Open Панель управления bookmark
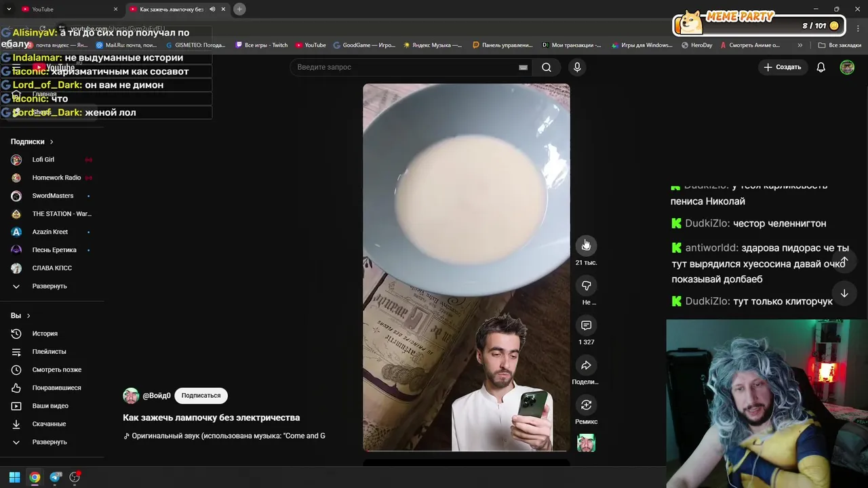 click(x=502, y=45)
